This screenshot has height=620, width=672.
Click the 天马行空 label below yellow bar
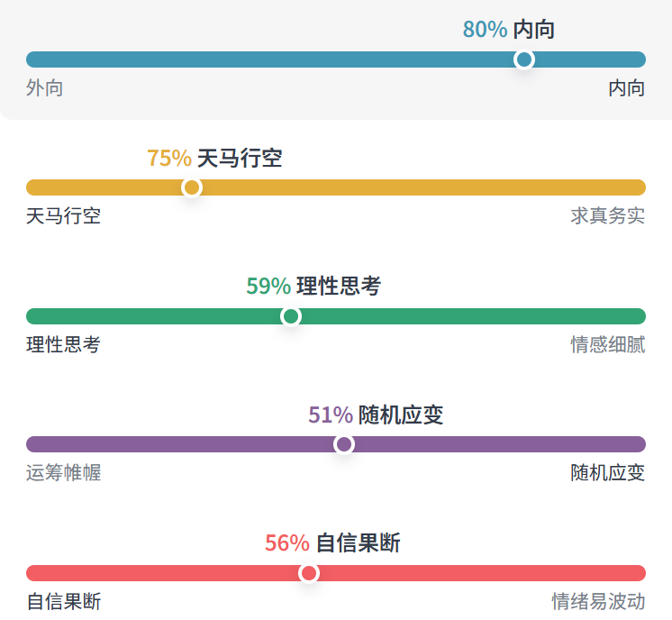[63, 216]
